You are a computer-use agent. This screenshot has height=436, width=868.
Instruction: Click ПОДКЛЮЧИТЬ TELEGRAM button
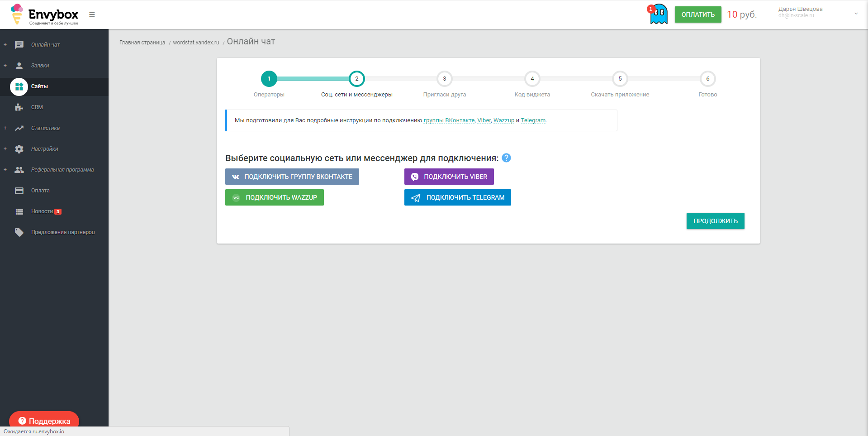[458, 197]
